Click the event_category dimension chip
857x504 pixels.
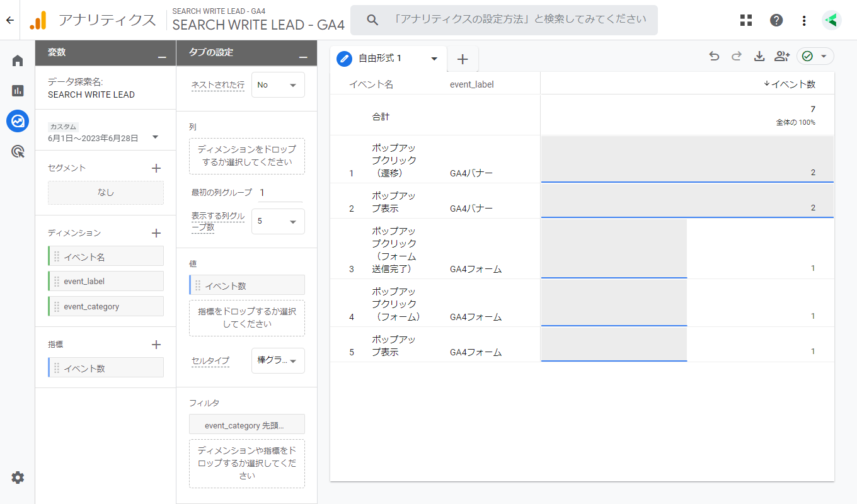click(x=106, y=306)
